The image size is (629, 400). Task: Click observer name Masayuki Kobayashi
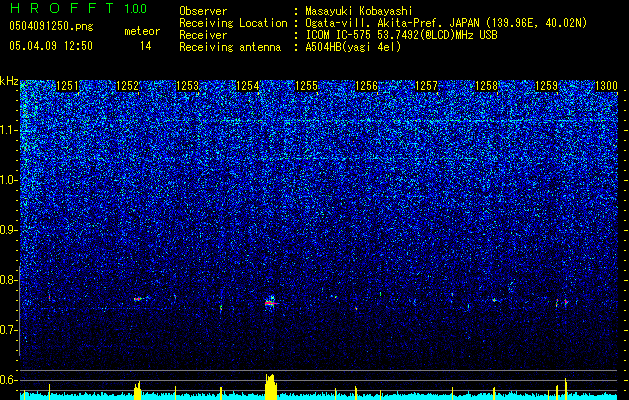[x=359, y=11]
